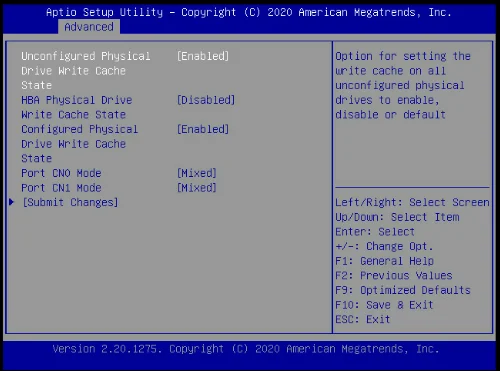This screenshot has width=500, height=371.
Task: Select the Unconfigured Physical Drive Write Cache State label
Action: coord(86,71)
